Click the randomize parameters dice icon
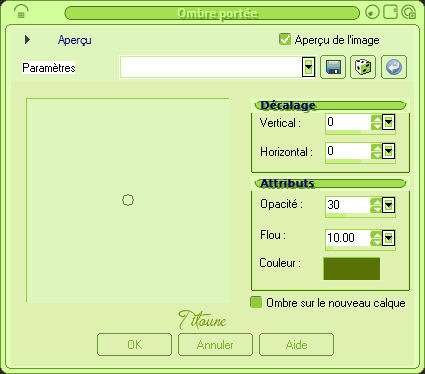The width and height of the screenshot is (425, 374). click(363, 67)
